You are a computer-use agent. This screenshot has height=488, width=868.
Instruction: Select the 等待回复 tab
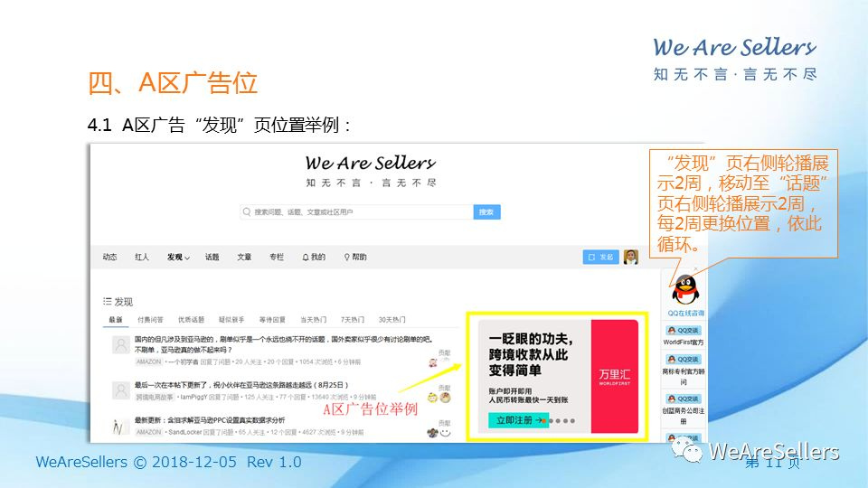pyautogui.click(x=272, y=320)
